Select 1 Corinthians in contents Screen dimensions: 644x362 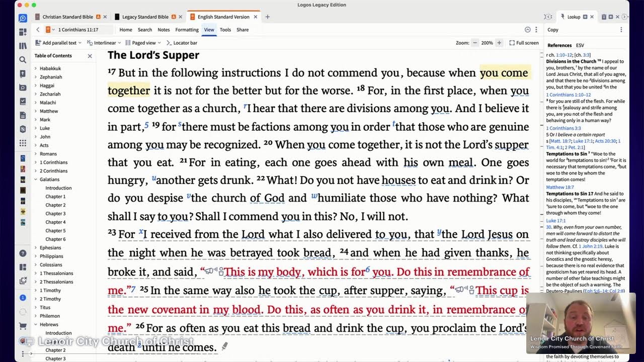coord(54,162)
